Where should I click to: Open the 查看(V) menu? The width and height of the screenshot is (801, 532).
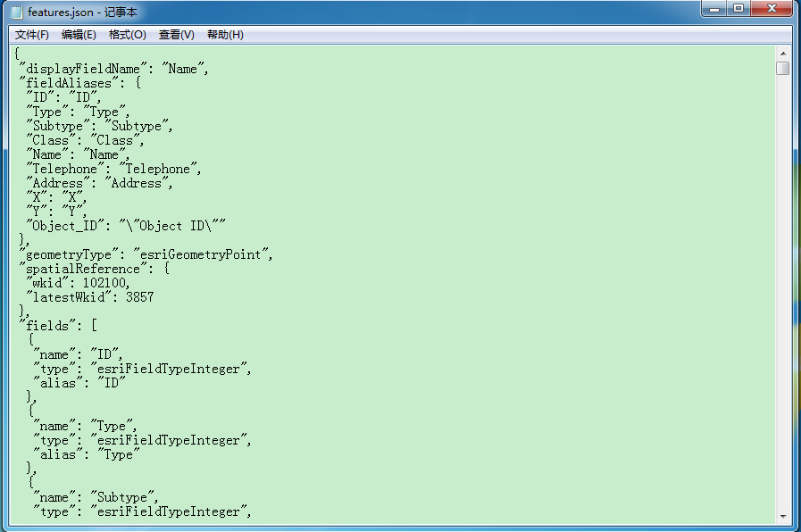click(176, 35)
